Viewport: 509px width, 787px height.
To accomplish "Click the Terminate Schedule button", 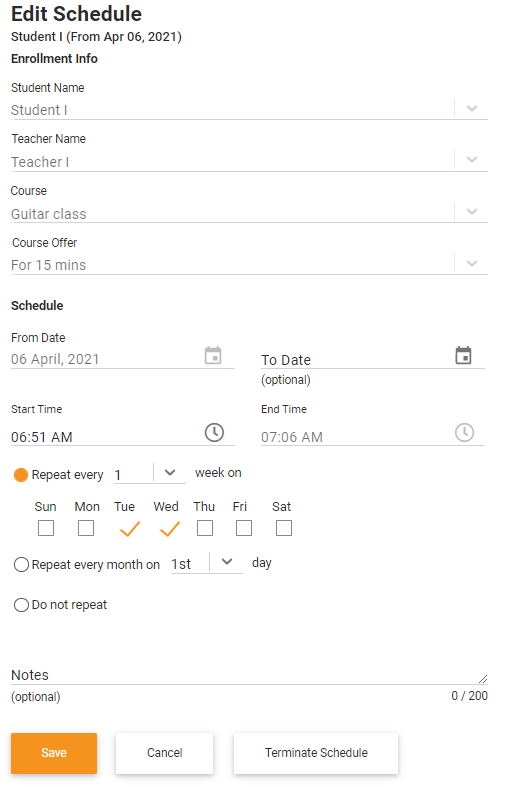I will (316, 753).
